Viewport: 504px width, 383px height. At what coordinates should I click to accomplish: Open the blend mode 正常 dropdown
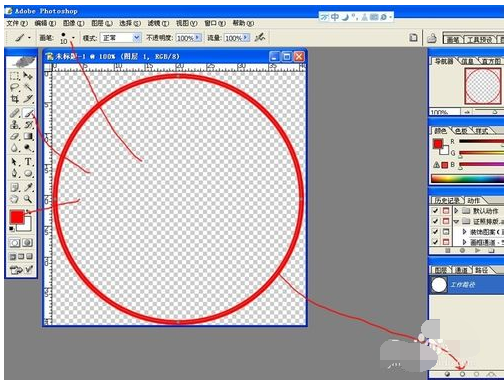point(136,38)
